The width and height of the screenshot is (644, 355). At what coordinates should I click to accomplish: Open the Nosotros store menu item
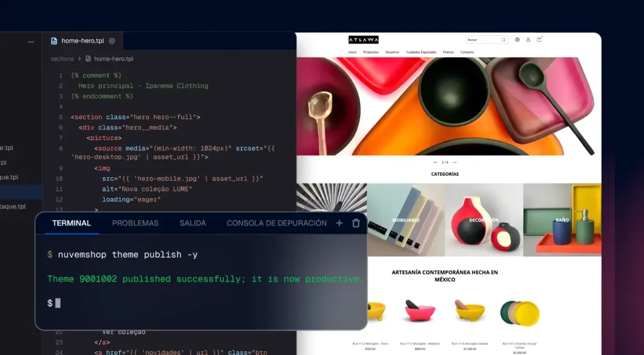click(x=392, y=52)
